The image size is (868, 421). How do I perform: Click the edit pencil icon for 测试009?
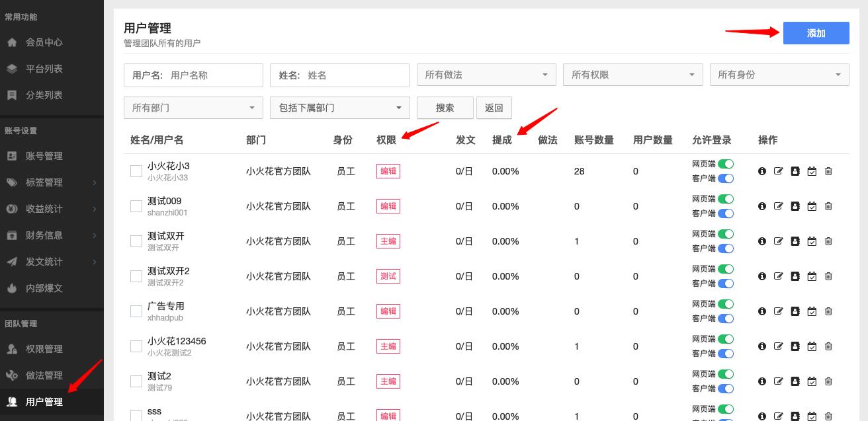(x=779, y=206)
